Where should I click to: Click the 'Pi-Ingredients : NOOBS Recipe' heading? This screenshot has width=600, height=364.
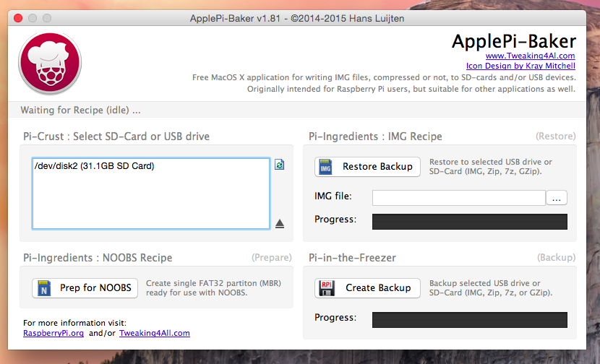point(98,258)
